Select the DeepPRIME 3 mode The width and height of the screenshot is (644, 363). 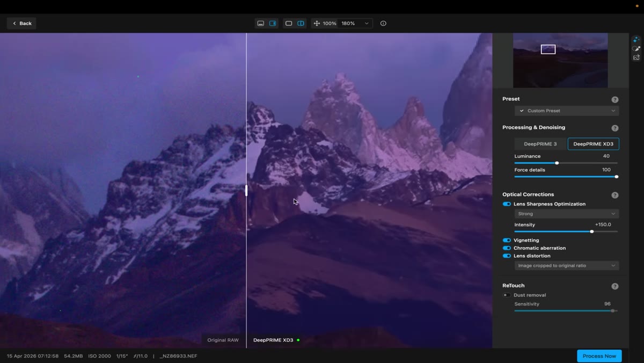pyautogui.click(x=540, y=144)
